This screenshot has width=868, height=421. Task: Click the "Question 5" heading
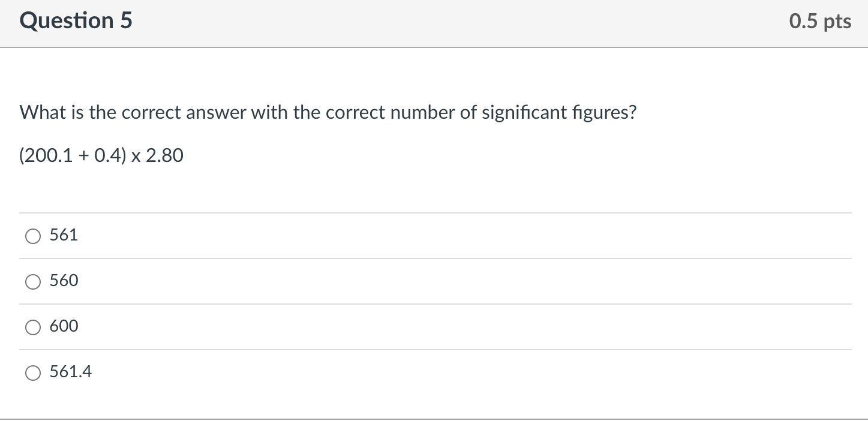76,21
